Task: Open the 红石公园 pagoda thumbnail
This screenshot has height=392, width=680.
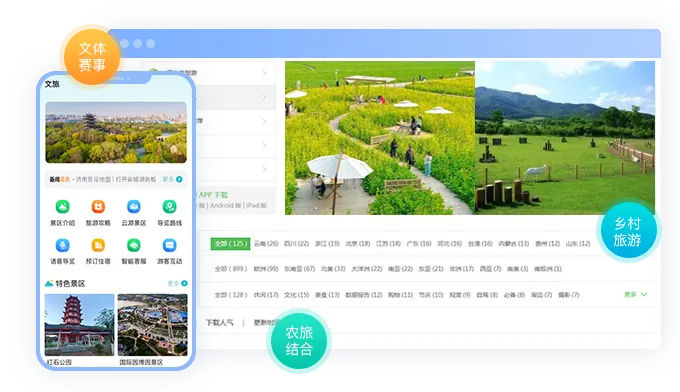Action: click(79, 325)
